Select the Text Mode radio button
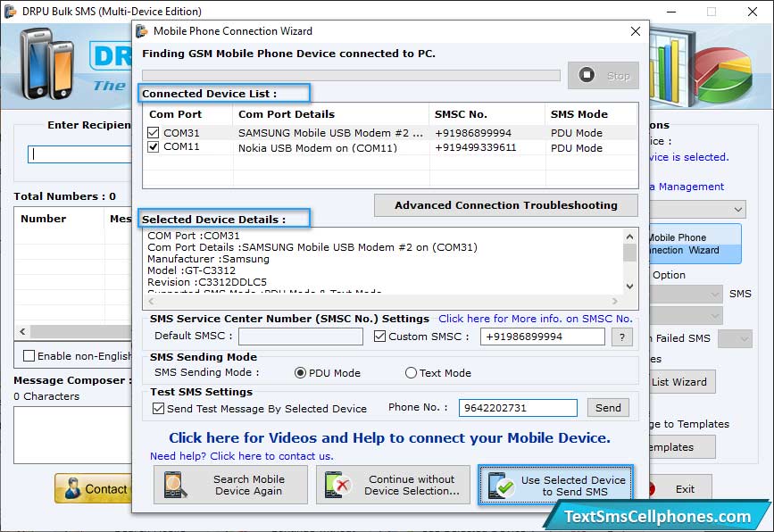774x532 pixels. point(411,373)
